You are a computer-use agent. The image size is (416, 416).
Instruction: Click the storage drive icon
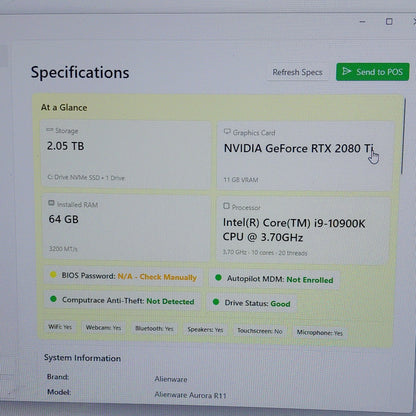click(50, 130)
